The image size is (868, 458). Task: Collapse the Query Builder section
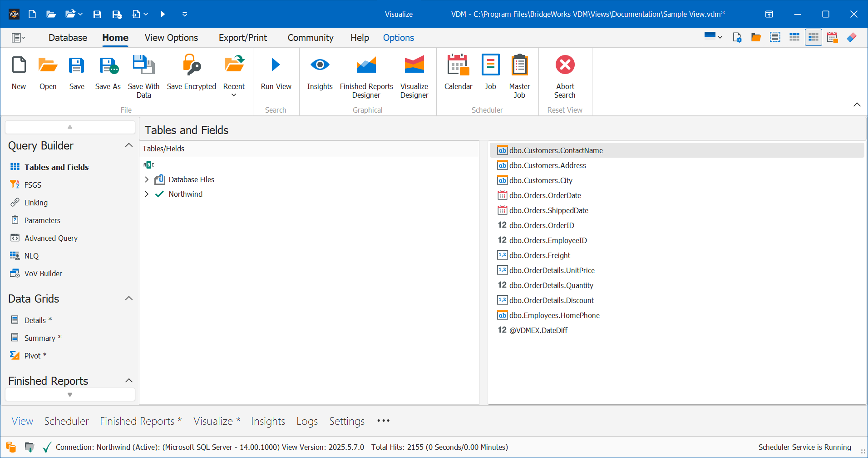tap(129, 145)
